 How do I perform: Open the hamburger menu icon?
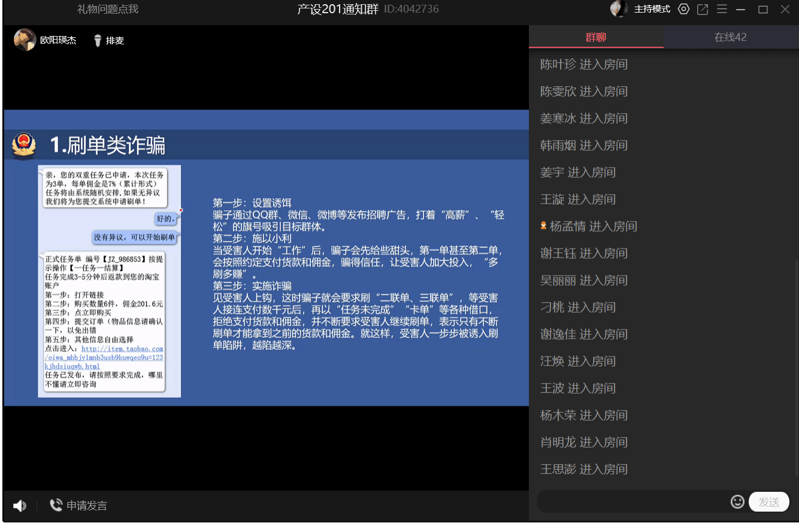[722, 10]
